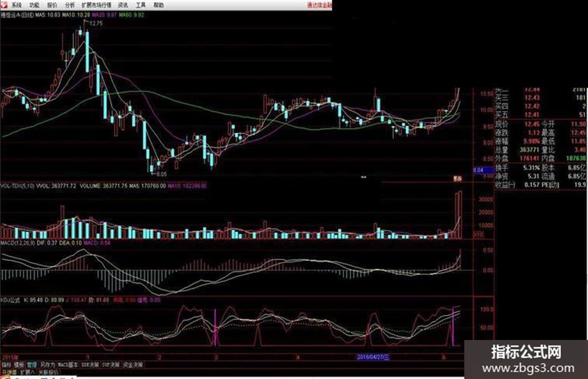Select the 模板 tab
The width and height of the screenshot is (588, 379).
pos(19,364)
